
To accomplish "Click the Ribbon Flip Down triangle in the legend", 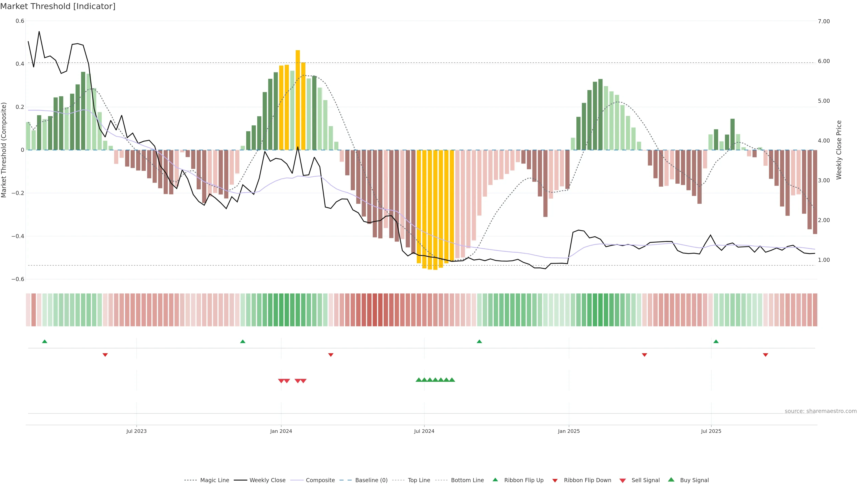I will [555, 480].
